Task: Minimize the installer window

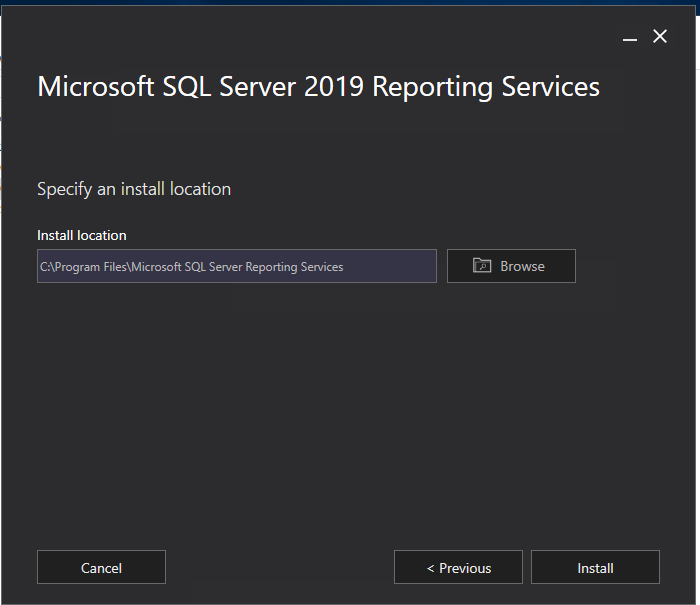Action: 630,37
